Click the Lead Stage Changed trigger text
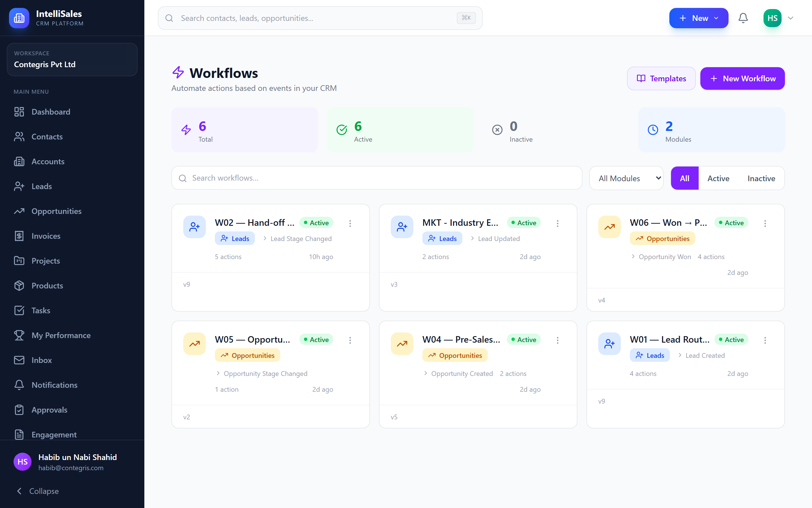Image resolution: width=812 pixels, height=508 pixels. pyautogui.click(x=301, y=238)
